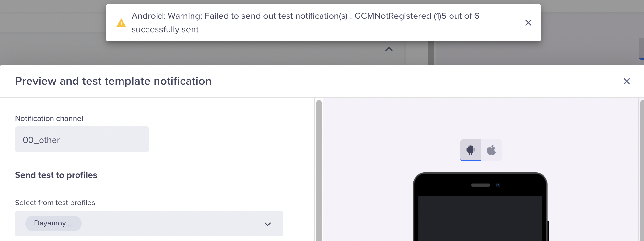Viewport: 644px width, 241px height.
Task: Collapse the panel using the upward chevron
Action: click(389, 49)
